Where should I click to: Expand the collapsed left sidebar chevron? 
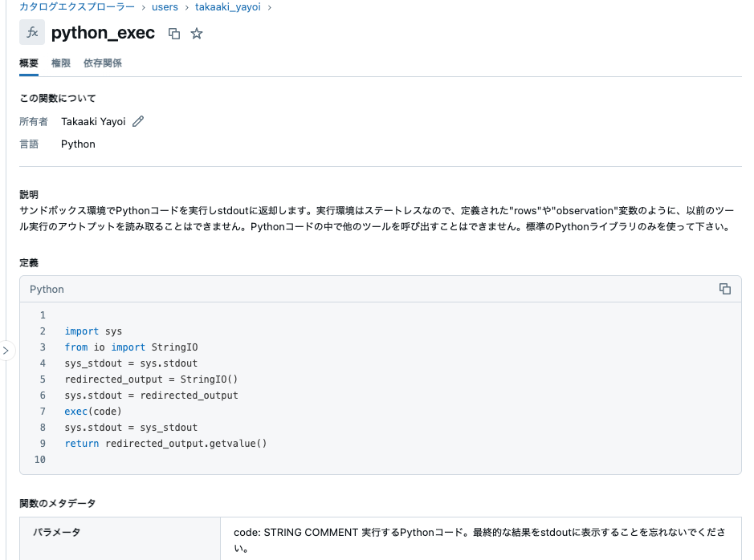click(6, 351)
